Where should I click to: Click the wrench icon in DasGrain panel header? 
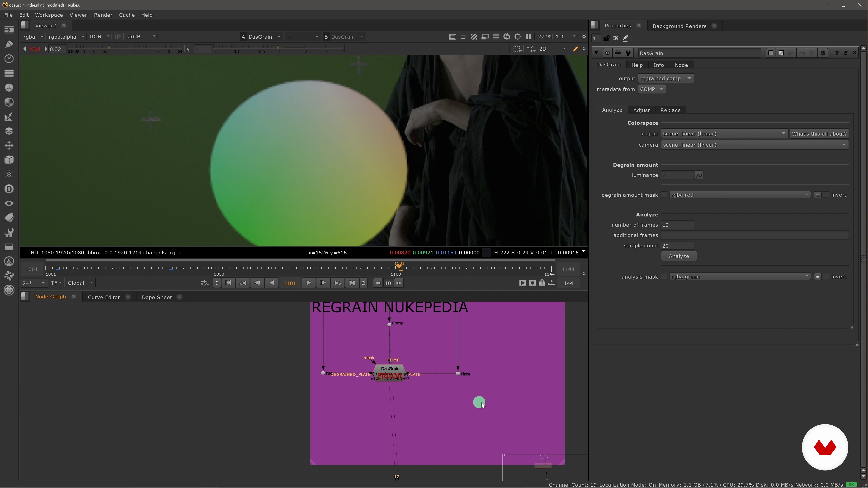click(x=628, y=53)
